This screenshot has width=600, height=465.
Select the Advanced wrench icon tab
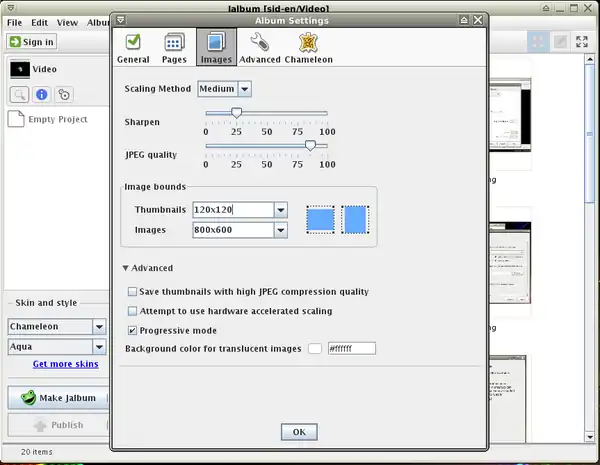pos(259,43)
